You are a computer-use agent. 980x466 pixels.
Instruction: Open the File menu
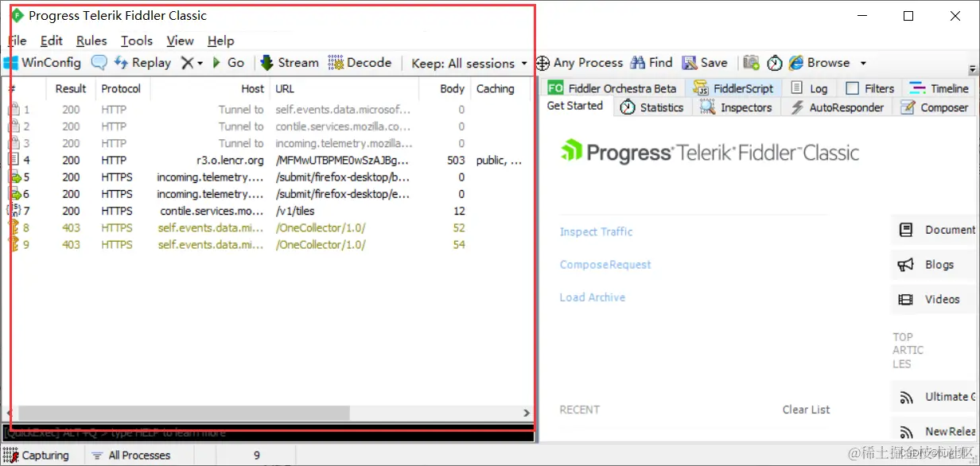point(17,41)
